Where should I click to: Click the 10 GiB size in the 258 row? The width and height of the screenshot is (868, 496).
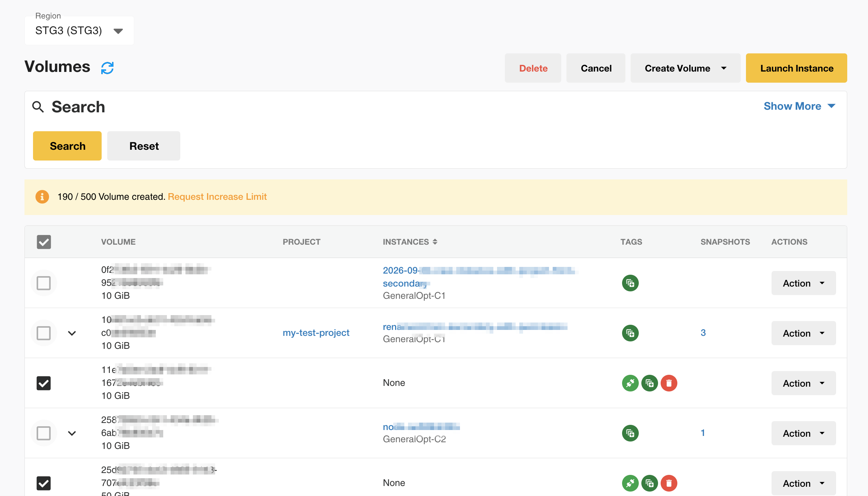pos(116,446)
